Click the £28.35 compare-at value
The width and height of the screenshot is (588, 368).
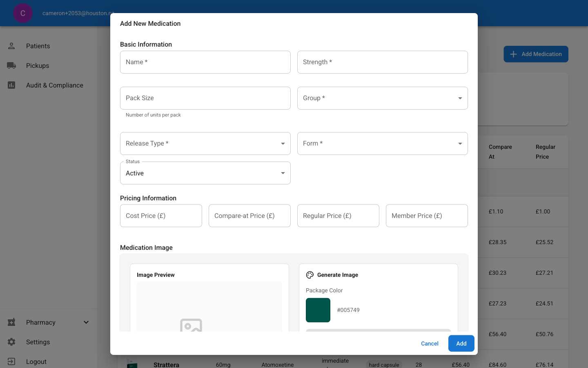[x=497, y=242]
